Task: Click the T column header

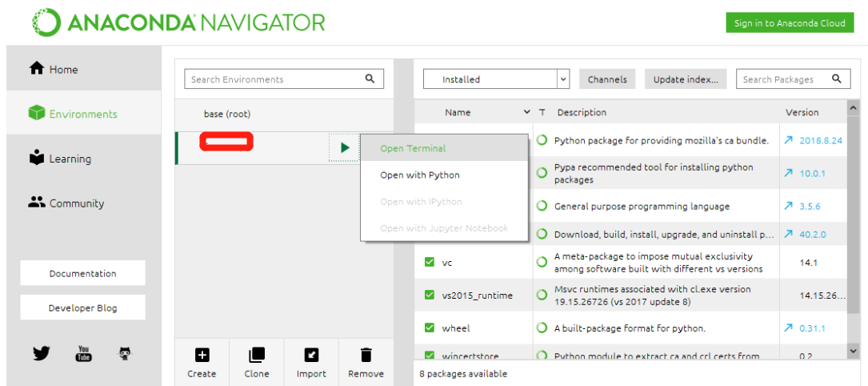Action: coord(542,112)
